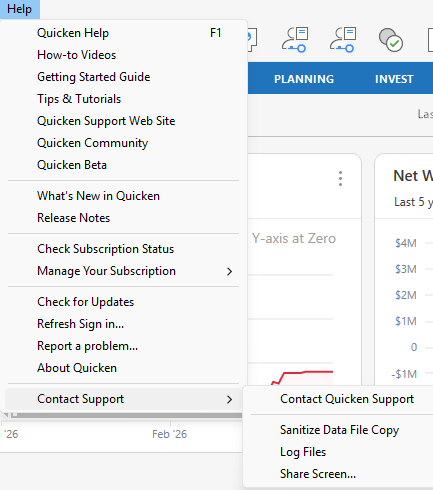The image size is (433, 490).
Task: Select Share Screen... option
Action: 339,474
